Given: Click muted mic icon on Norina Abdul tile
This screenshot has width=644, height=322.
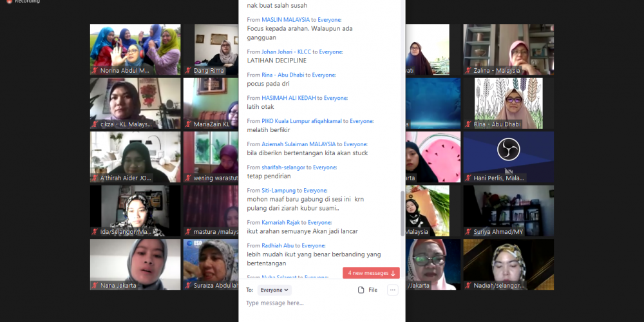Looking at the screenshot, I should [x=95, y=70].
